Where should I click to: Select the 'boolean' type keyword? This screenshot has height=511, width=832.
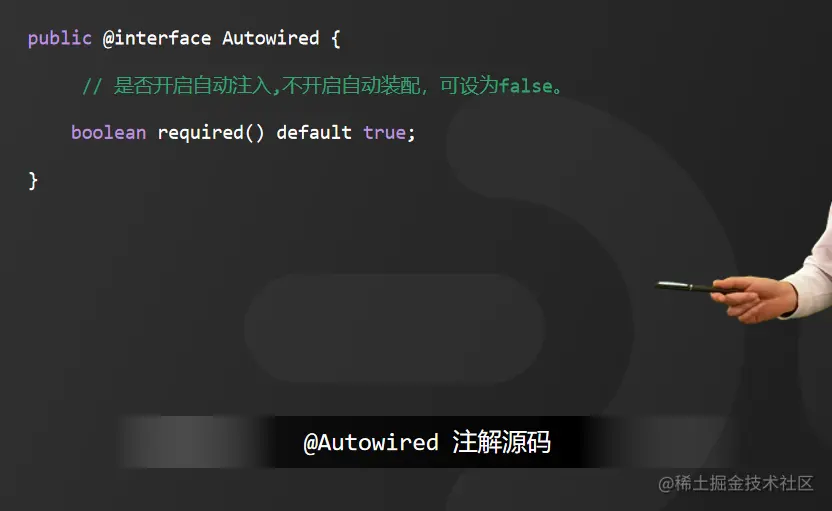108,133
